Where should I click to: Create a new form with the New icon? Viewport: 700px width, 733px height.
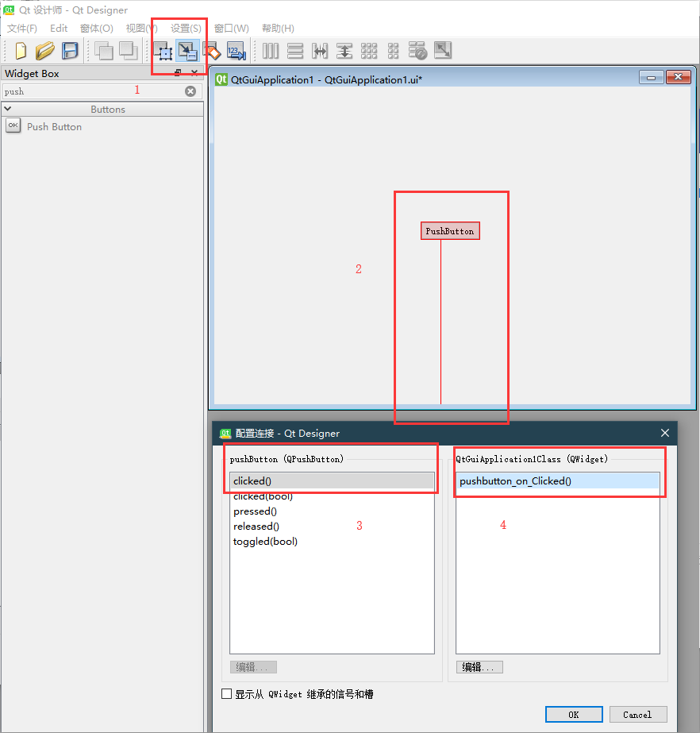tap(19, 50)
